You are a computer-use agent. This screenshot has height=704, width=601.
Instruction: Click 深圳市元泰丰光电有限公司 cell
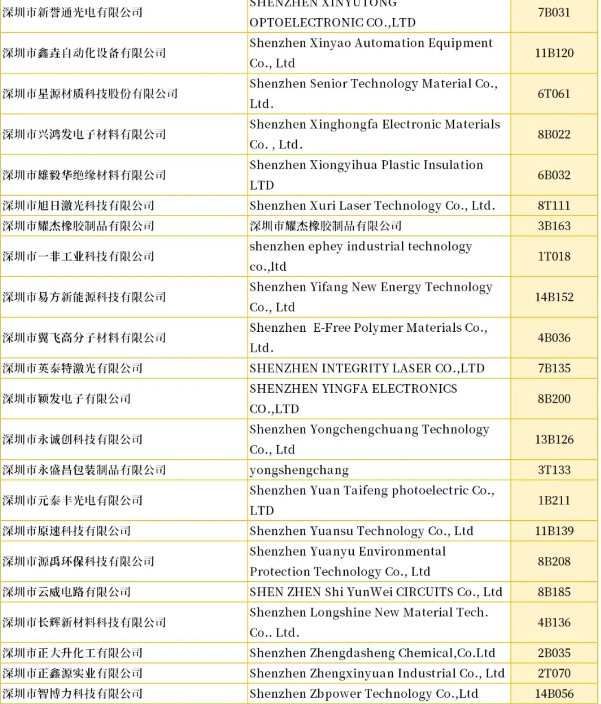point(72,500)
